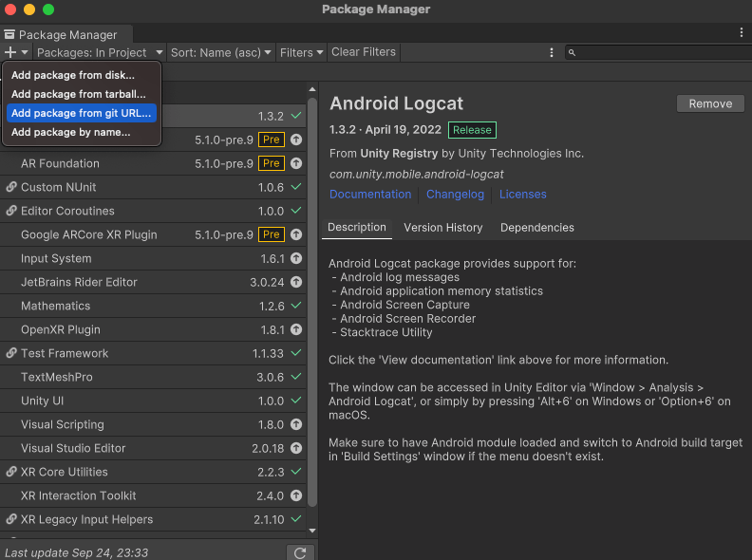This screenshot has height=560, width=752.
Task: Click the Pre tag on Google ARCore XR Plugin
Action: point(271,234)
